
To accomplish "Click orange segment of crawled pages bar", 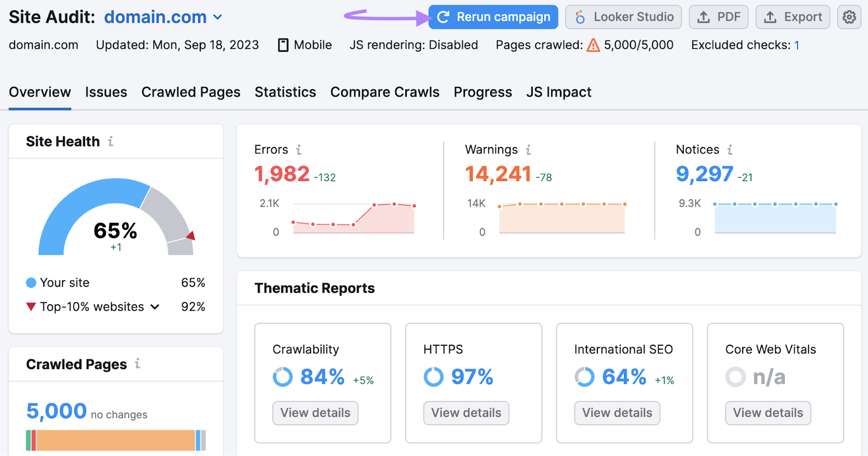I will point(116,440).
